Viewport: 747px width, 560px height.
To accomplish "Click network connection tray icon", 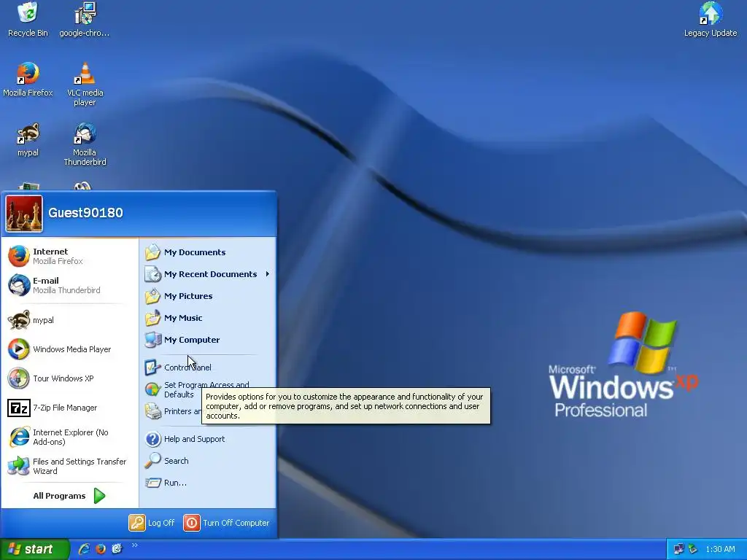I will click(679, 549).
